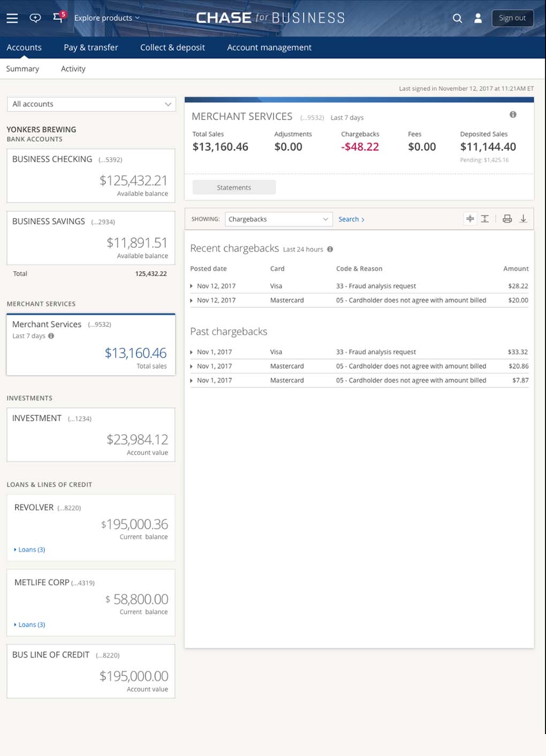546x756 pixels.
Task: Click the Search link
Action: tap(351, 219)
